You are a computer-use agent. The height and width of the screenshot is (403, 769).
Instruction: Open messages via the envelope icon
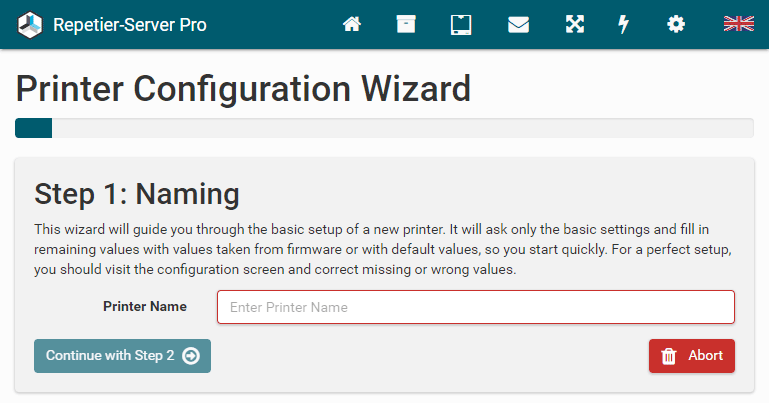pos(518,24)
